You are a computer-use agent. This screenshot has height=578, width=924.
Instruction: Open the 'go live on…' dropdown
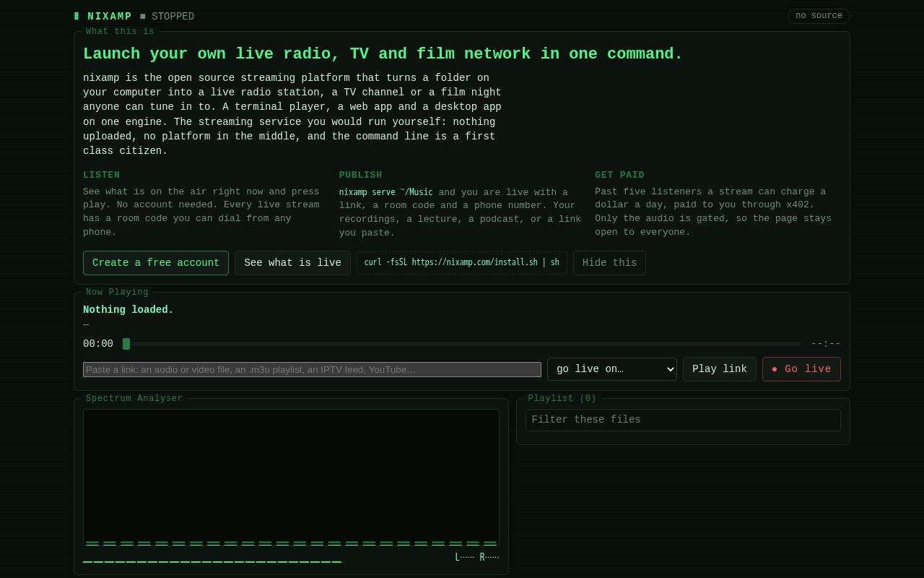tap(612, 369)
